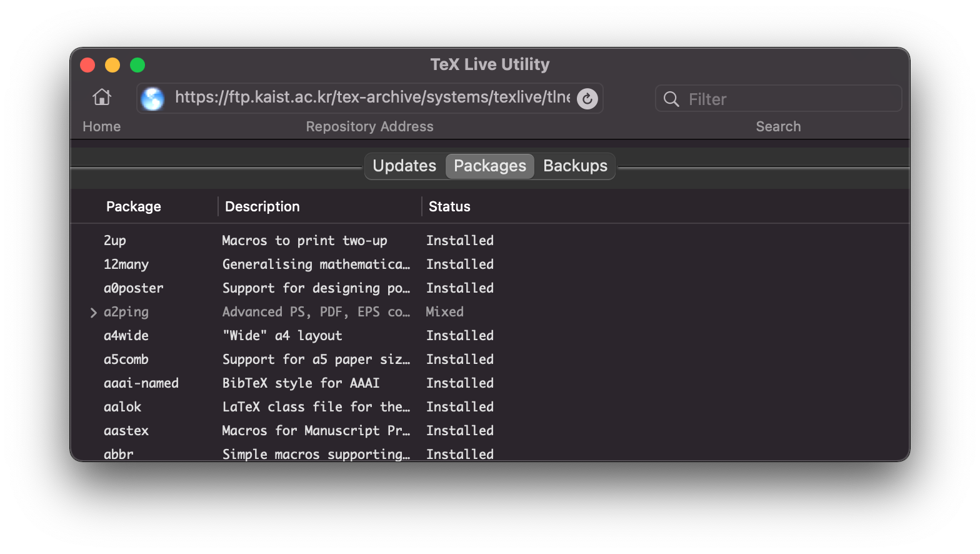Close the TeX Live Utility window
The image size is (980, 554).
tap(87, 65)
